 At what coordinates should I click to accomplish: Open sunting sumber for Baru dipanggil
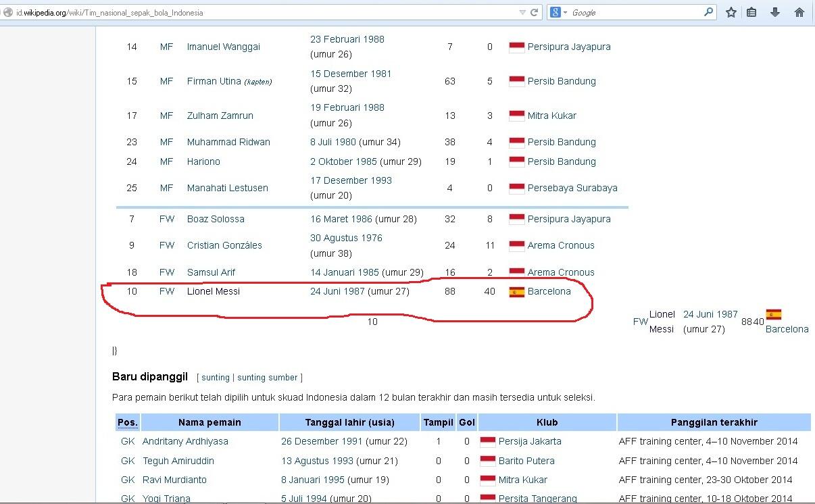tap(268, 378)
